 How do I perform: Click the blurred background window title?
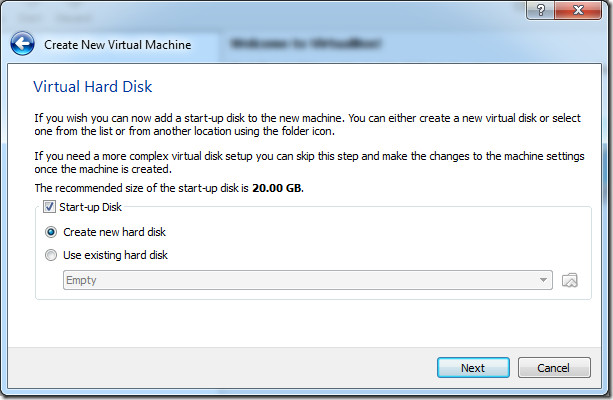pos(306,43)
